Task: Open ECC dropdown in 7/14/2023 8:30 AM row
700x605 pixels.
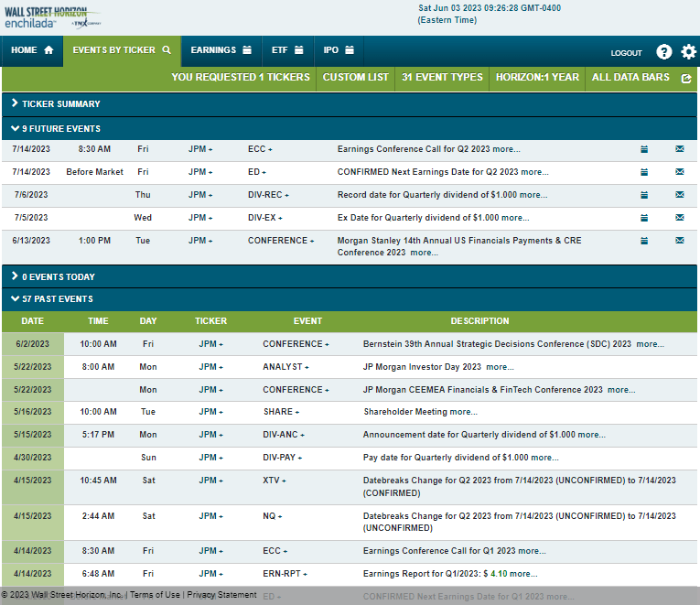Action: point(260,149)
